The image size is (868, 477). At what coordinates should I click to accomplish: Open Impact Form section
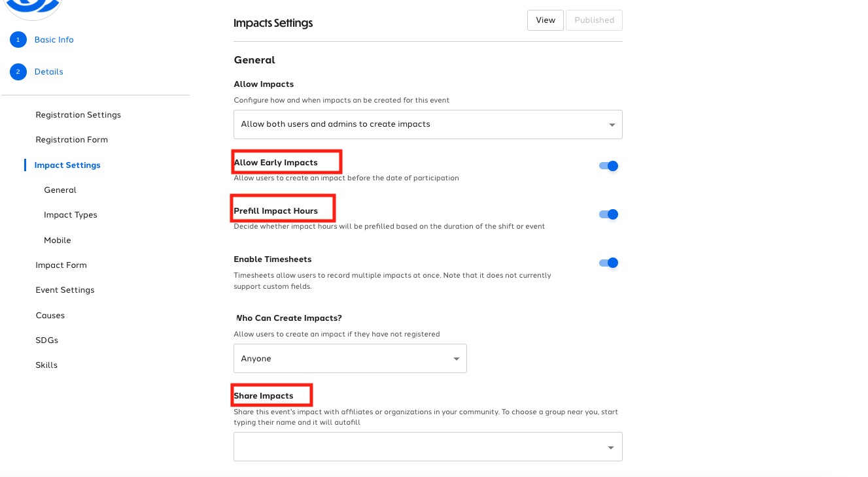tap(61, 265)
